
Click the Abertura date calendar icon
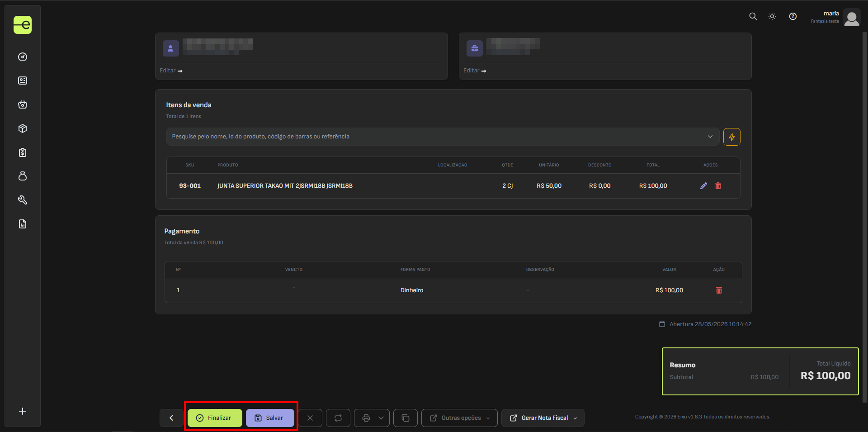[x=662, y=324]
